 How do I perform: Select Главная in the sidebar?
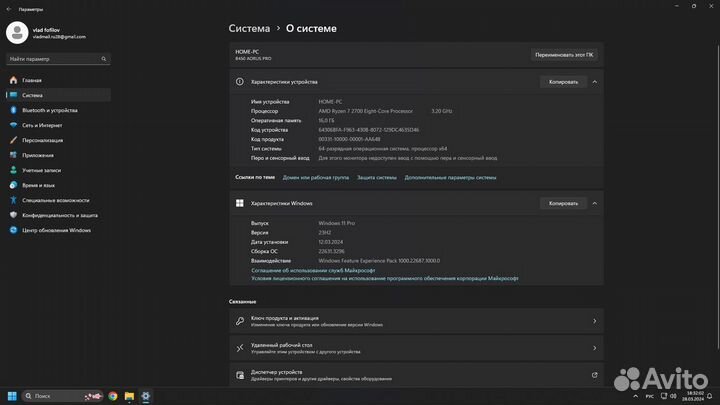tap(58, 80)
